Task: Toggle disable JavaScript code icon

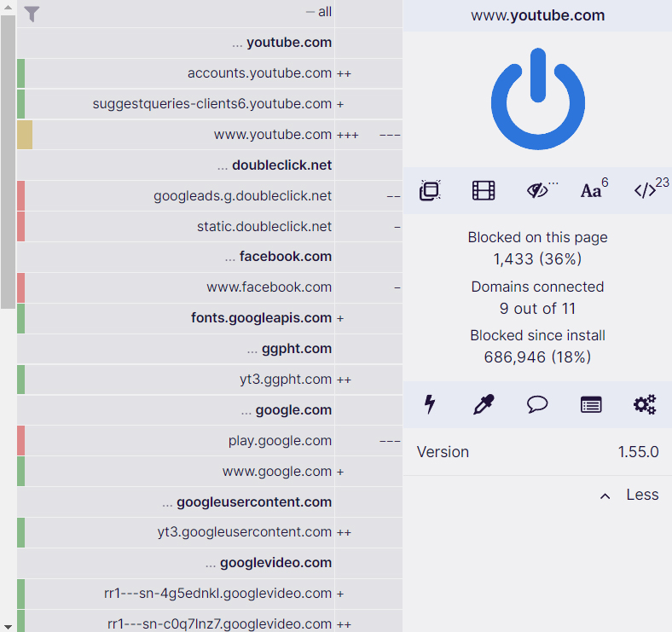Action: click(x=645, y=190)
